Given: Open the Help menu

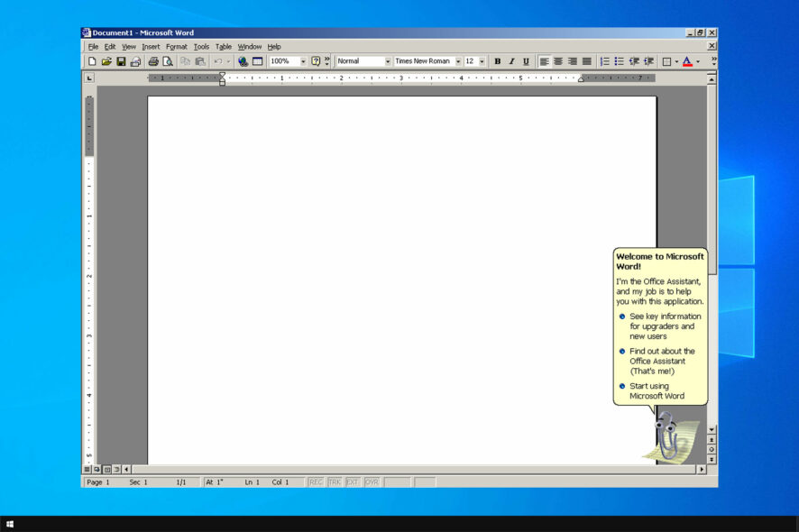Looking at the screenshot, I should click(274, 46).
